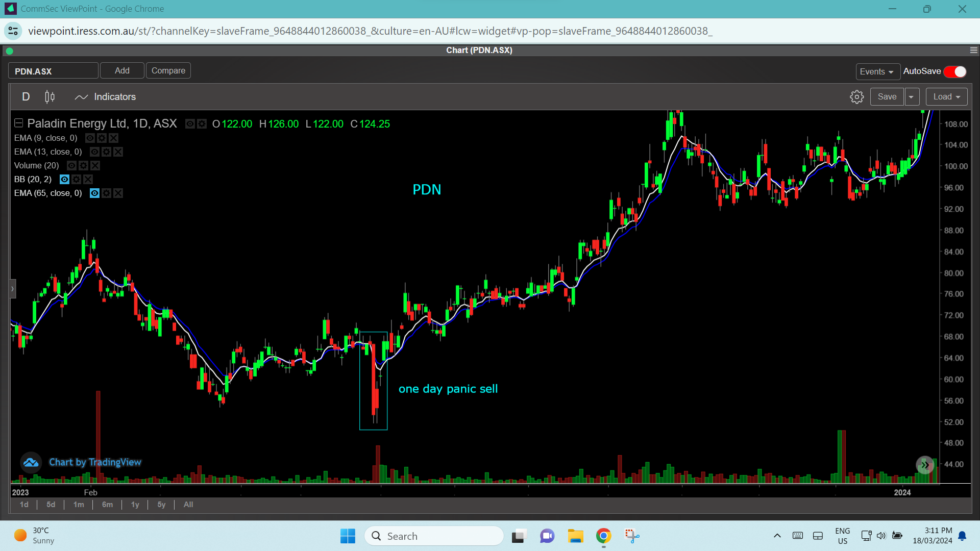This screenshot has width=980, height=551.
Task: Open Google Chrome from taskbar
Action: (x=604, y=536)
